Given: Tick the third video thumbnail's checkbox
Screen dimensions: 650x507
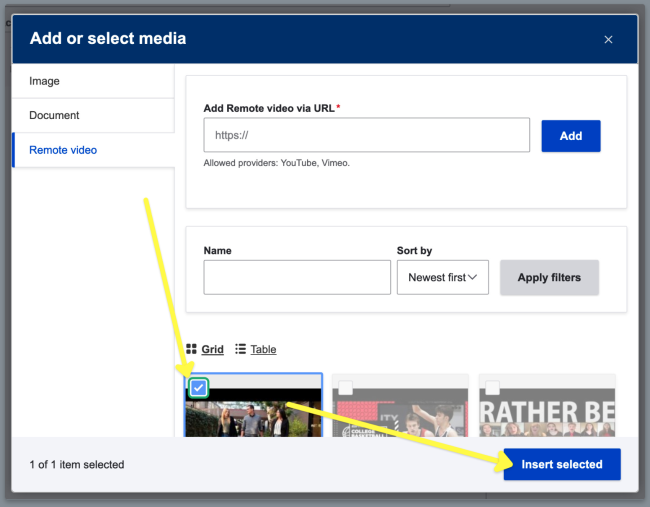Looking at the screenshot, I should click(x=491, y=388).
